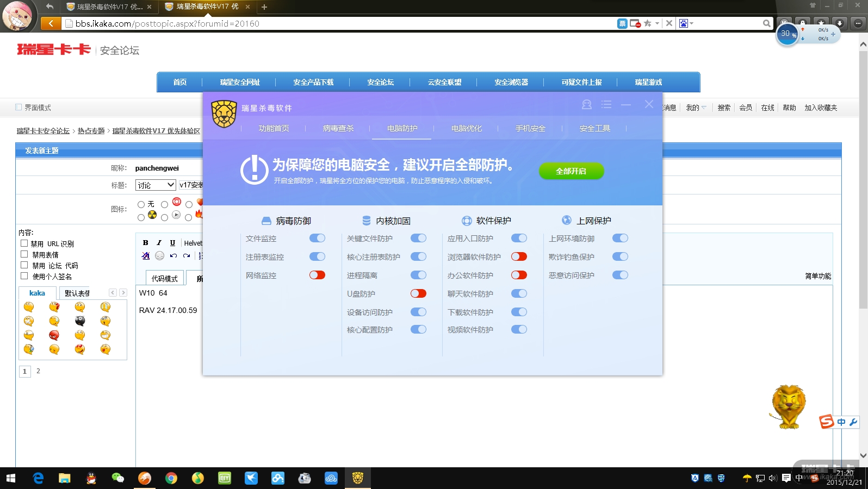This screenshot has width=868, height=489.
Task: Select the 无 icon radio button
Action: point(141,204)
